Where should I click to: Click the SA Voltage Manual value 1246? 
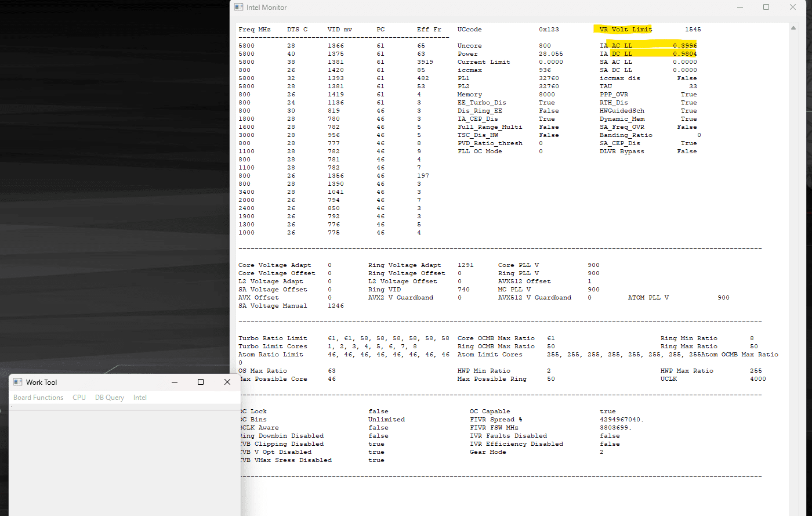tap(336, 305)
